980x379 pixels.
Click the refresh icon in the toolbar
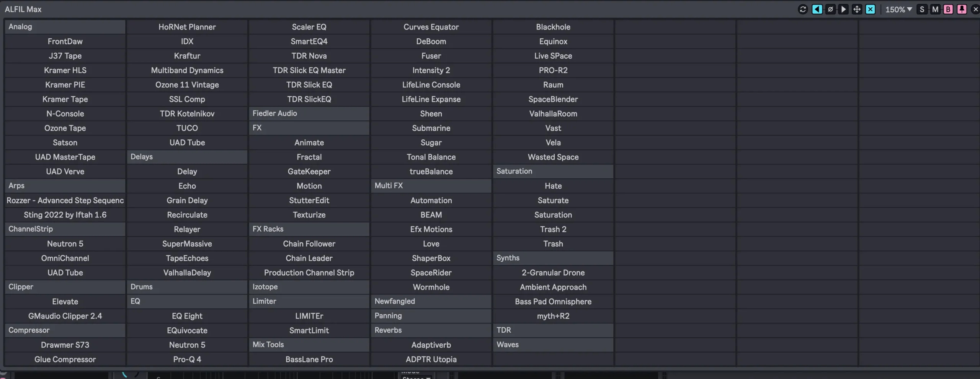(802, 9)
